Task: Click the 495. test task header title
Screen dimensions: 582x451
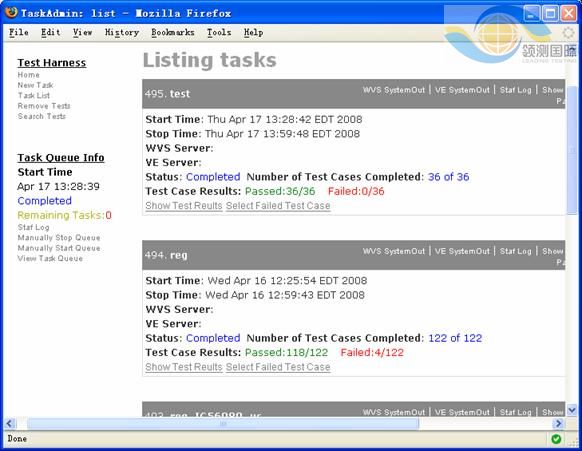Action: pyautogui.click(x=167, y=94)
